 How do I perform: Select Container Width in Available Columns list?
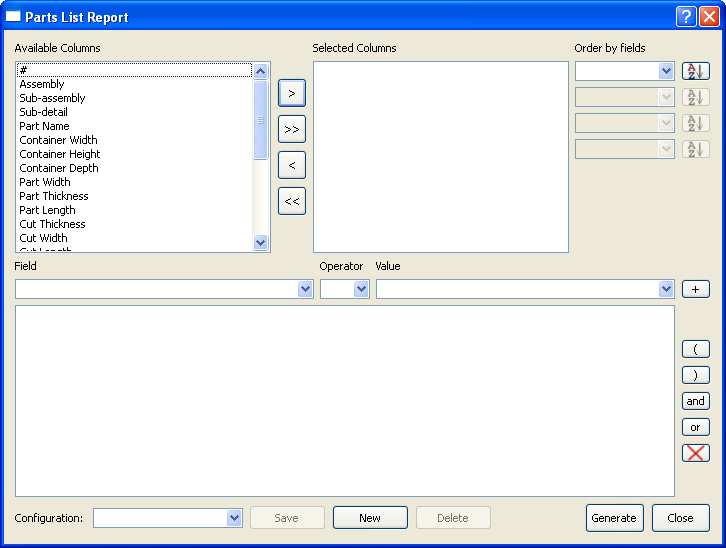pos(58,140)
